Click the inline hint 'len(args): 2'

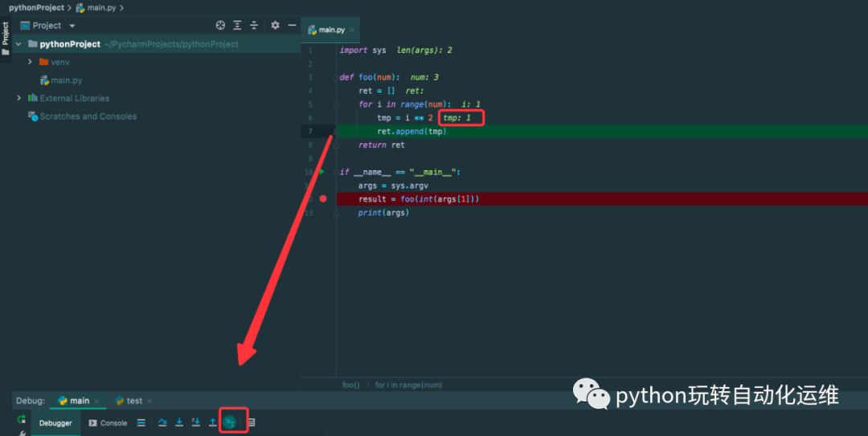(424, 51)
